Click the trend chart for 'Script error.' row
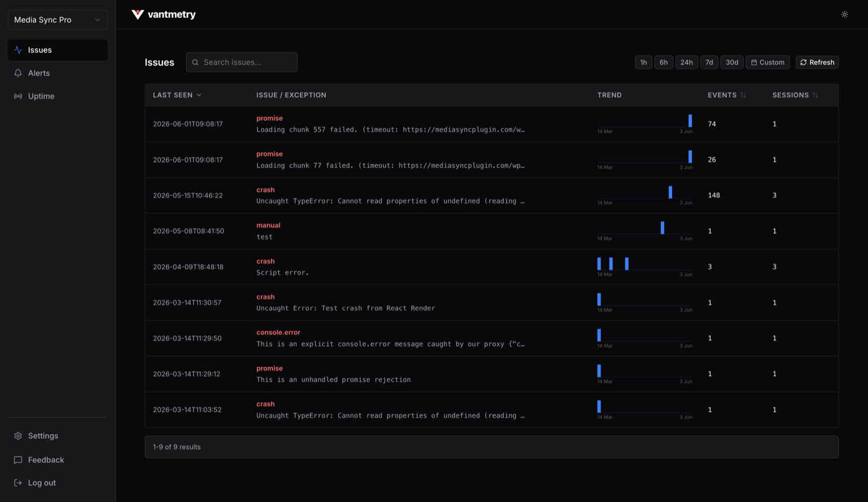The width and height of the screenshot is (868, 502). (x=645, y=266)
